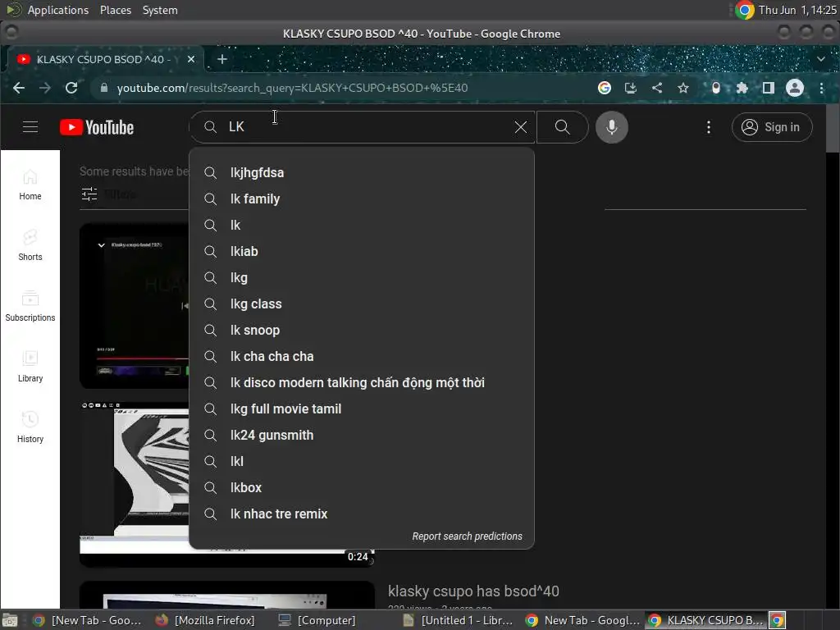Screen dimensions: 840x630
Task: Open Shorts in the sidebar
Action: (x=30, y=245)
